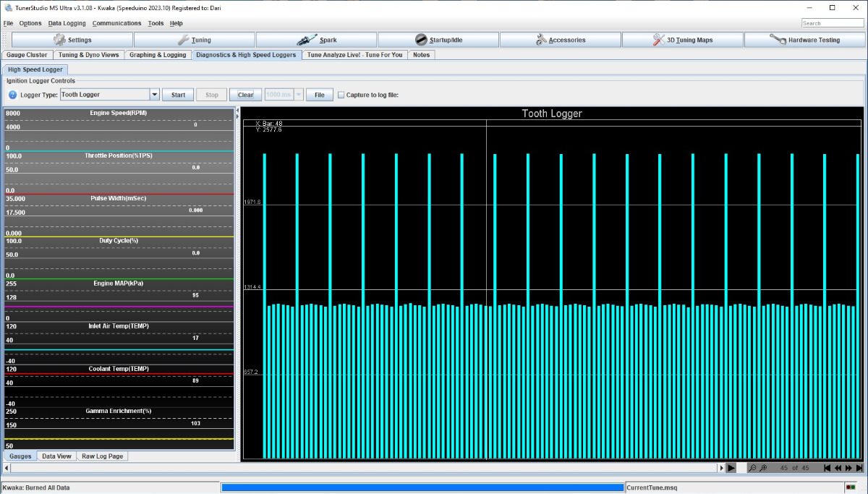Open the Data Logging menu
This screenshot has height=494, width=868.
coord(67,23)
